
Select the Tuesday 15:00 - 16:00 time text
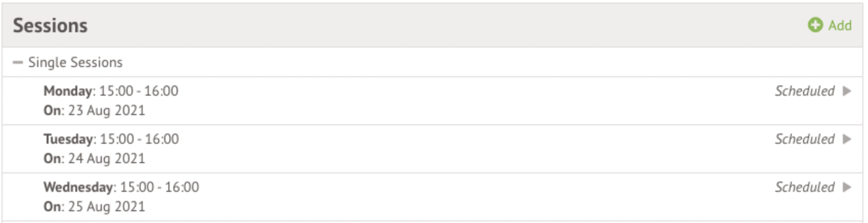[x=139, y=139]
